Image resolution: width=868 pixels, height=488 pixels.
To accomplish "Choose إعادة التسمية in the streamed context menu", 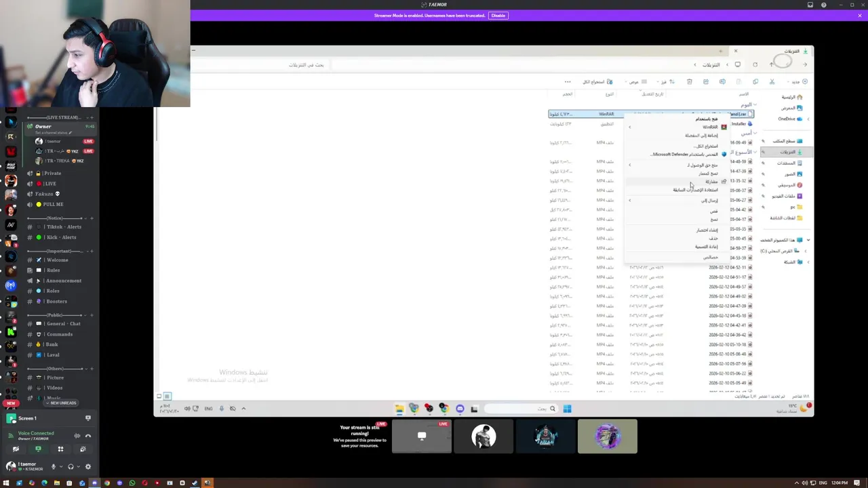I will [x=678, y=247].
